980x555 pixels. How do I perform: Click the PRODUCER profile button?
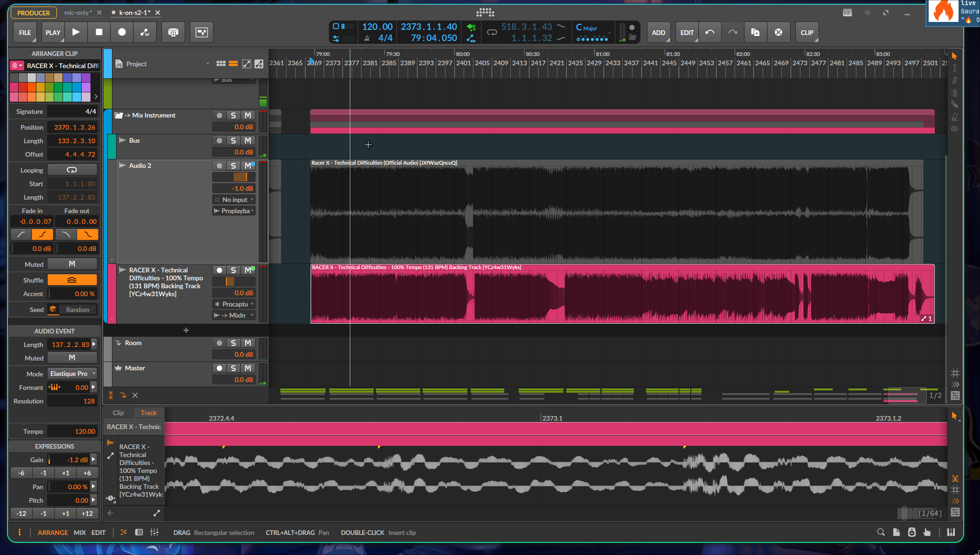pyautogui.click(x=34, y=13)
